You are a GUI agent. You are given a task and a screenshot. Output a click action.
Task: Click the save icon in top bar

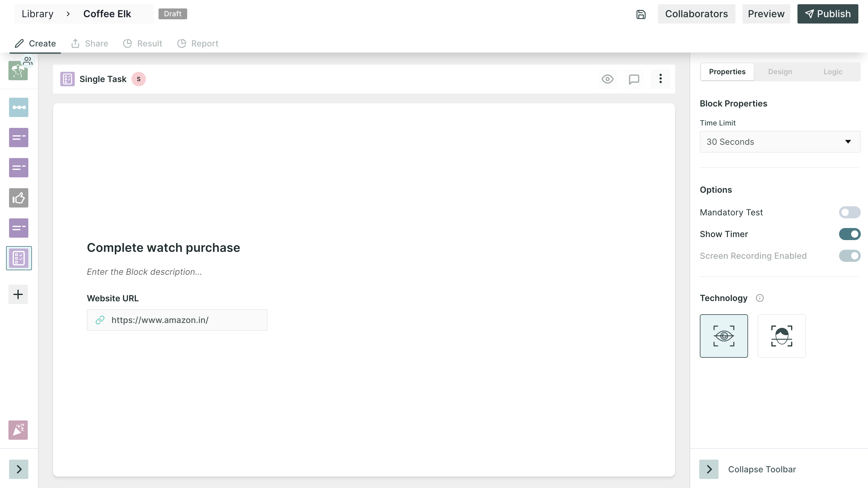point(640,14)
